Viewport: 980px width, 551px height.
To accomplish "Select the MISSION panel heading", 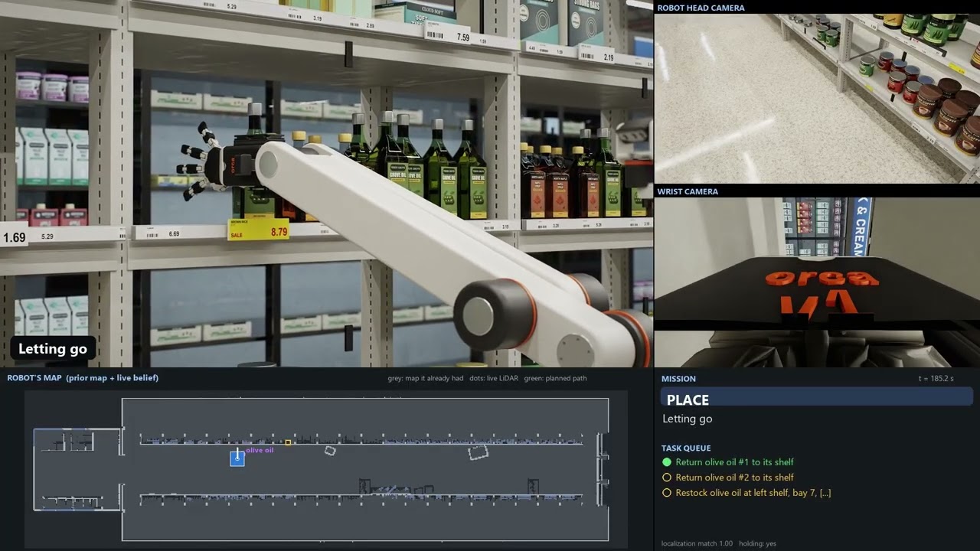I will tap(678, 379).
